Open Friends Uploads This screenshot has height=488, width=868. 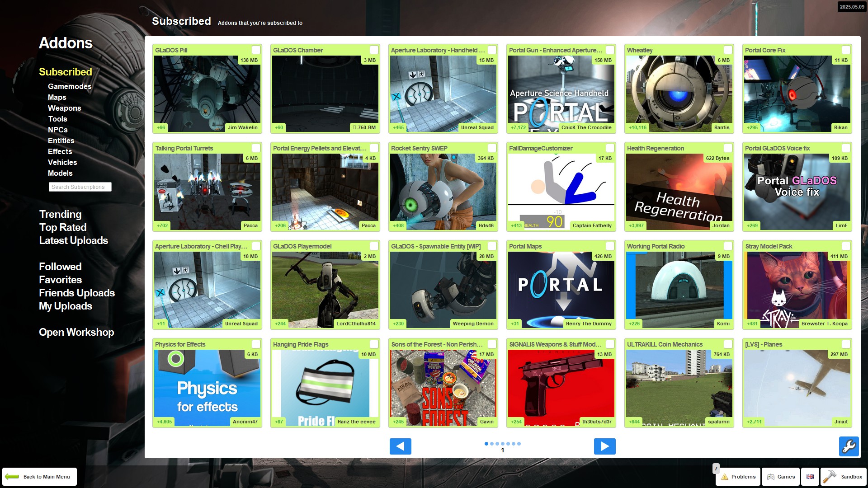click(77, 293)
